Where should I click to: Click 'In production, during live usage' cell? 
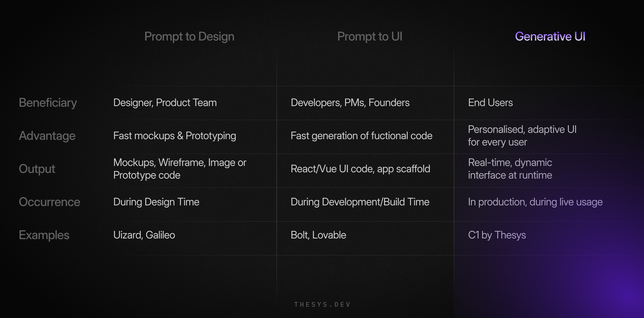tap(535, 202)
